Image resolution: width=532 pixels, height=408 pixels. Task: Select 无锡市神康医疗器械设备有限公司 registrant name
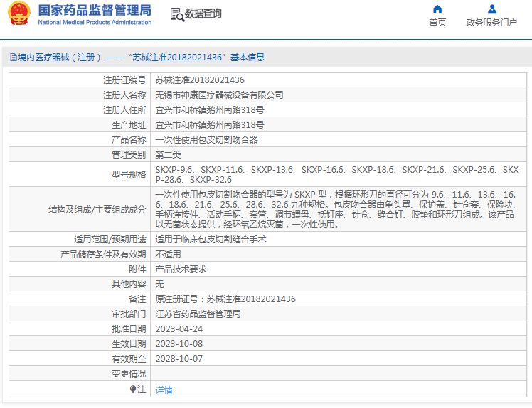point(219,95)
